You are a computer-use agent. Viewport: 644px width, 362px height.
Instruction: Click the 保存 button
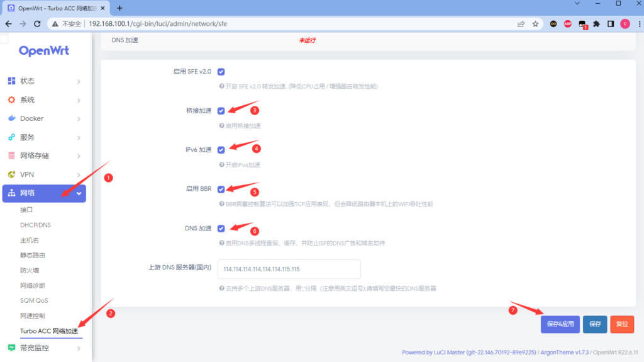click(x=595, y=324)
